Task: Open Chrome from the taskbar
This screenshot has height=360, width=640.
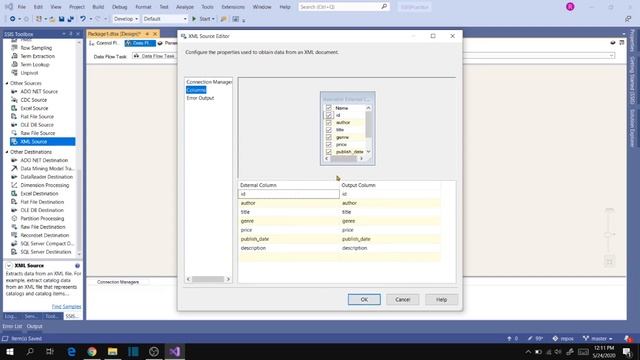Action: click(92, 351)
